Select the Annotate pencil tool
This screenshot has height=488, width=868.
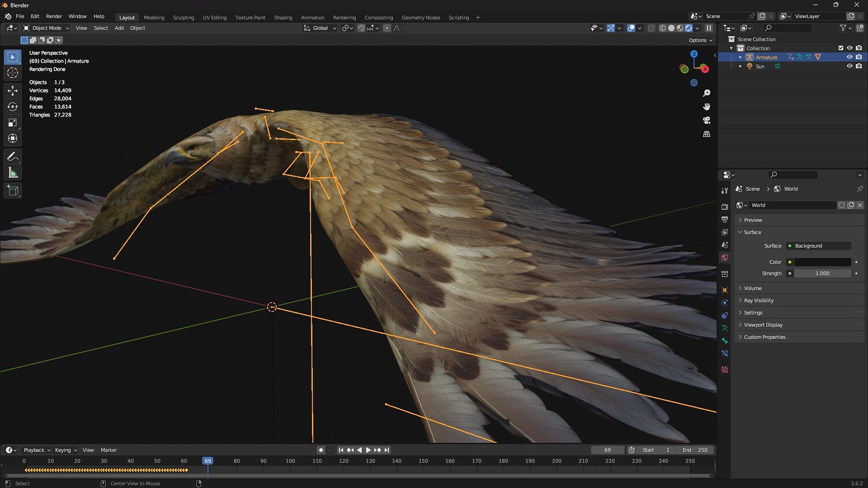pyautogui.click(x=12, y=157)
